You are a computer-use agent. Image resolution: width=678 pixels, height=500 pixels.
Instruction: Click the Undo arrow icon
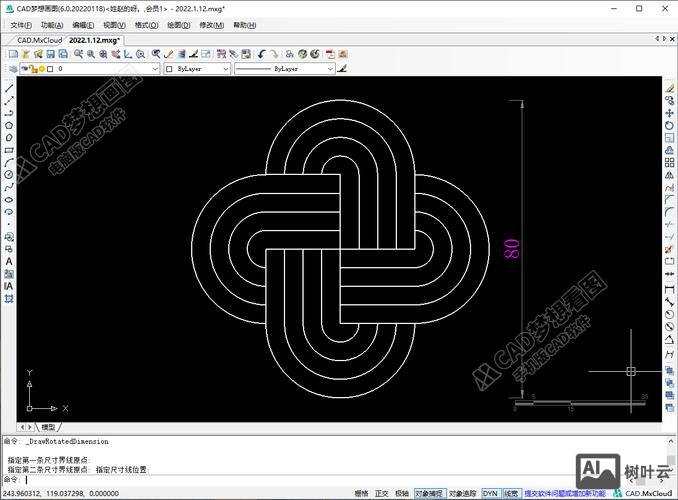click(x=261, y=54)
